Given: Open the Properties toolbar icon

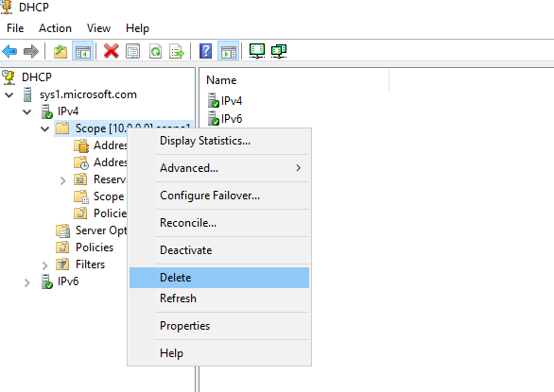Looking at the screenshot, I should tap(133, 52).
